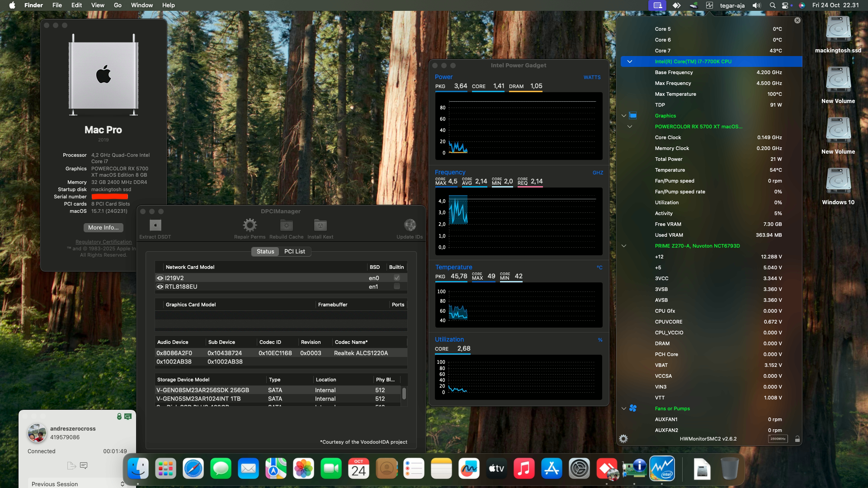Open the App Store Dock icon
Image resolution: width=868 pixels, height=488 pixels.
pyautogui.click(x=552, y=469)
